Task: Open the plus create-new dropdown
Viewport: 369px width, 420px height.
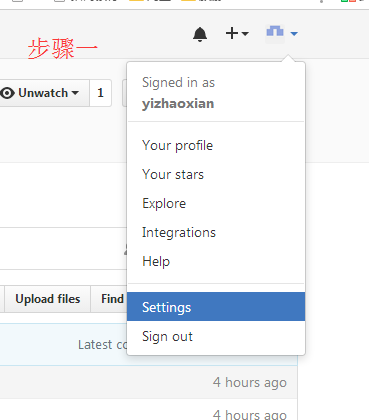Action: [x=237, y=33]
